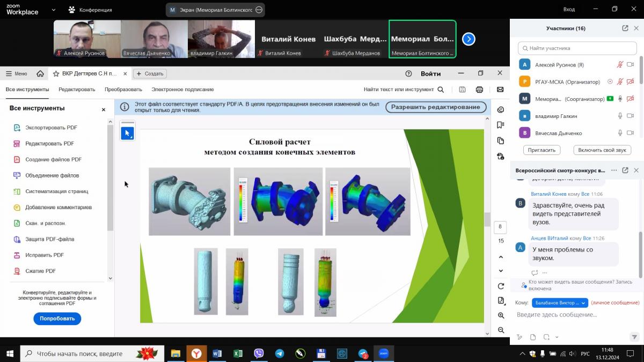The image size is (644, 362).
Task: Show next video participants arrow
Action: tap(469, 39)
